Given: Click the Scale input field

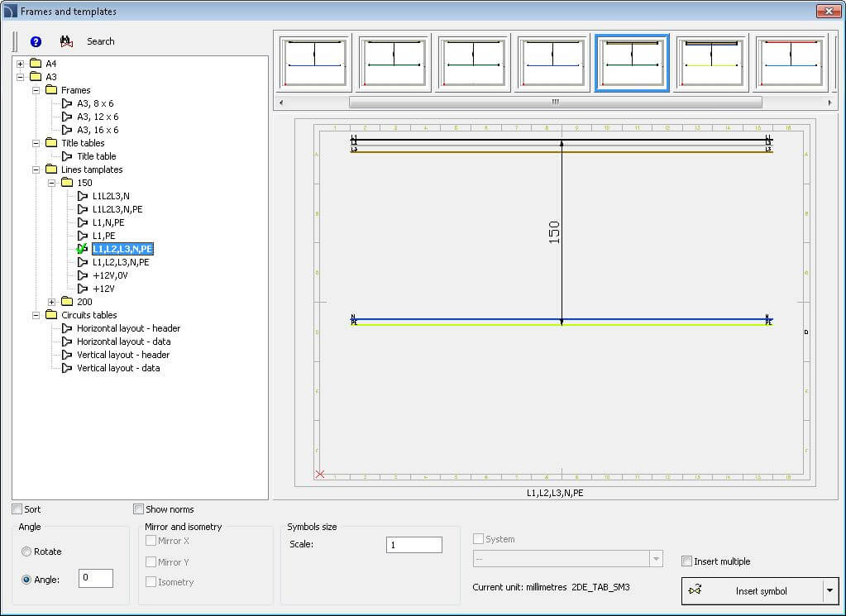Looking at the screenshot, I should [x=413, y=545].
